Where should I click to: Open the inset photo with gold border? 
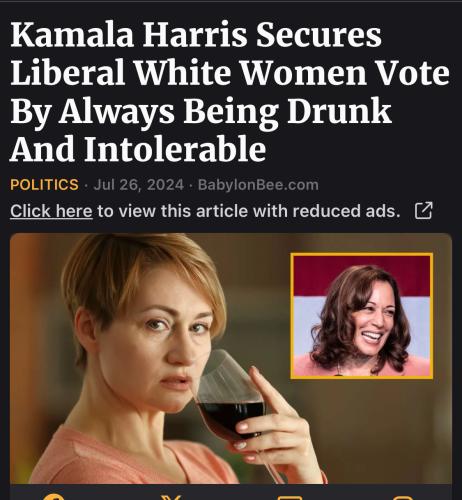coord(362,316)
